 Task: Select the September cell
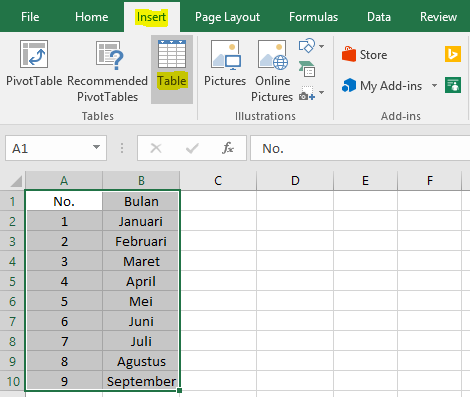(141, 381)
